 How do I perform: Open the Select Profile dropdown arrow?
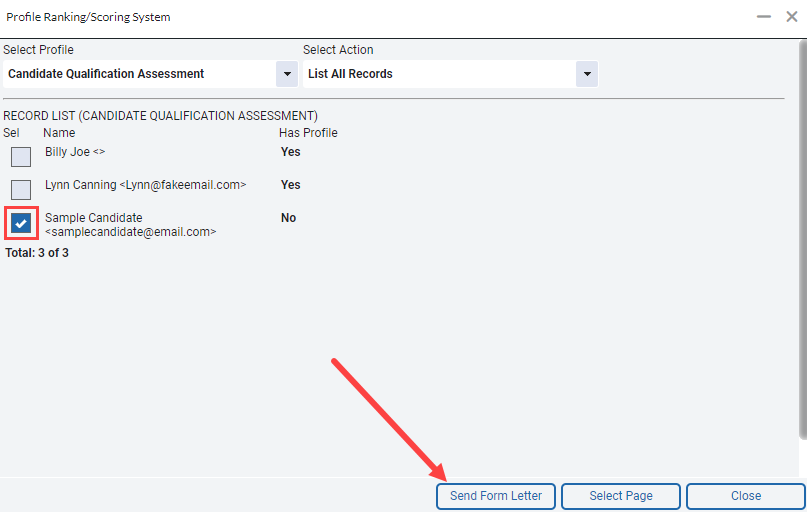287,74
